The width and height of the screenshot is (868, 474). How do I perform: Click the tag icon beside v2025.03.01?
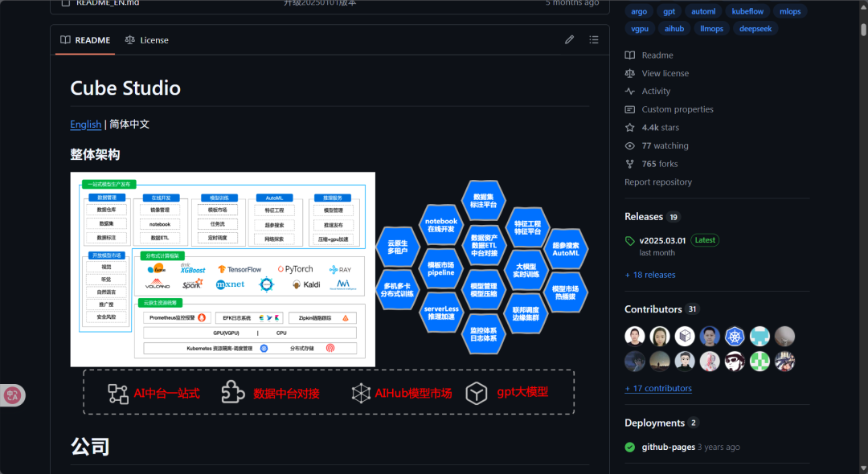[x=630, y=240]
